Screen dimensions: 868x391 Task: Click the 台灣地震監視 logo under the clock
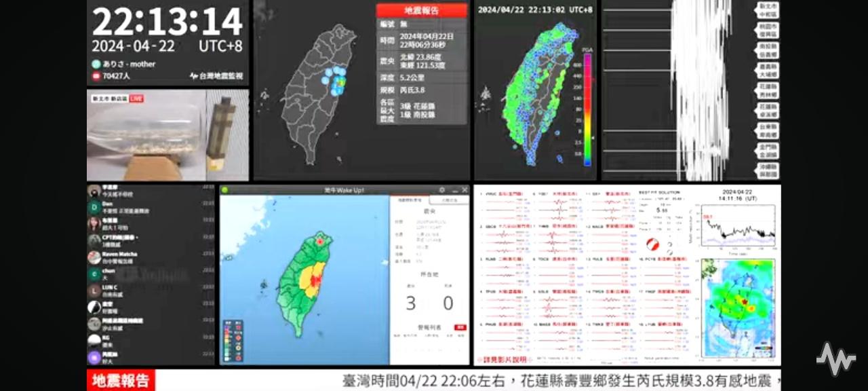[216, 76]
